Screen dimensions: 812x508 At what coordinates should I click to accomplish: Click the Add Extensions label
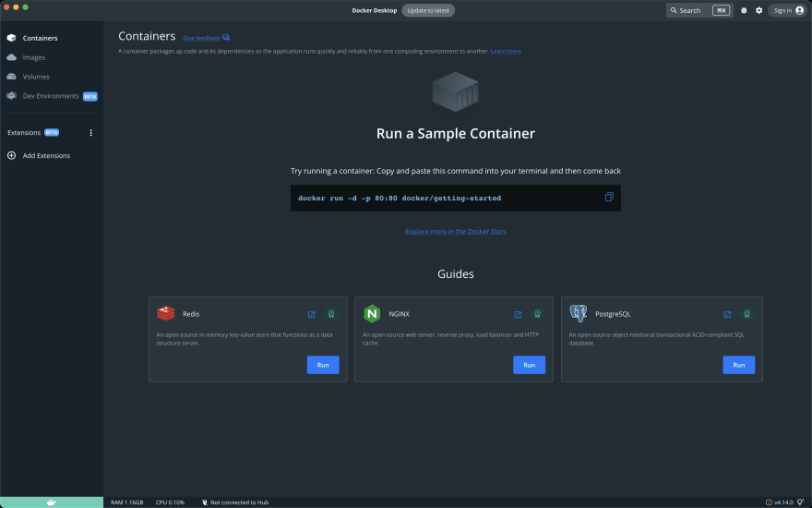pos(46,155)
